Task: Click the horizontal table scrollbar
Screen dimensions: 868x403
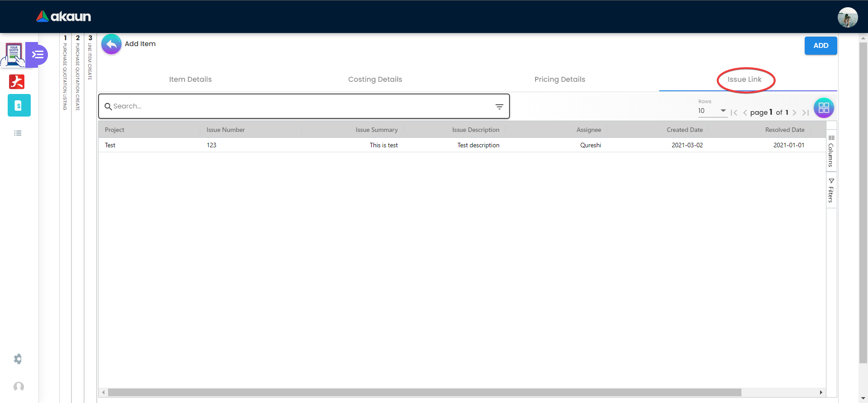Action: (424, 392)
